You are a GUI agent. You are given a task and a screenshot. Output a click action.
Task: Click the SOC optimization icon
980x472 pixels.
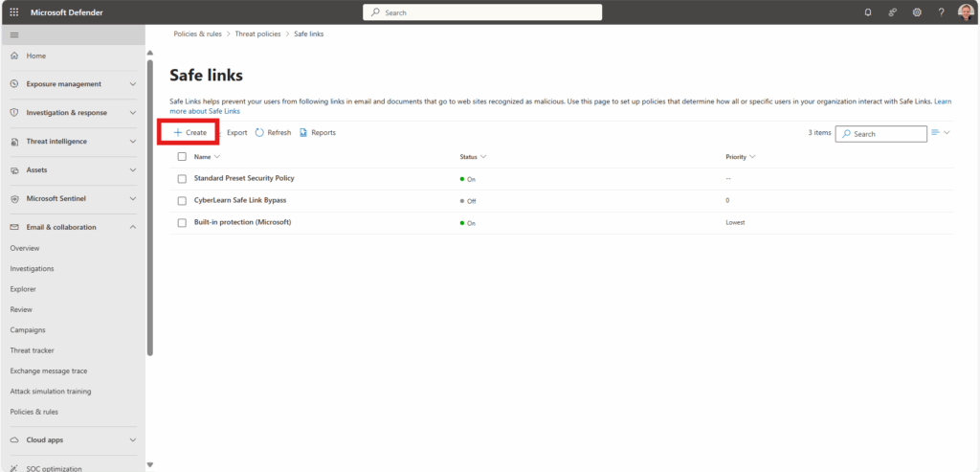pyautogui.click(x=14, y=468)
